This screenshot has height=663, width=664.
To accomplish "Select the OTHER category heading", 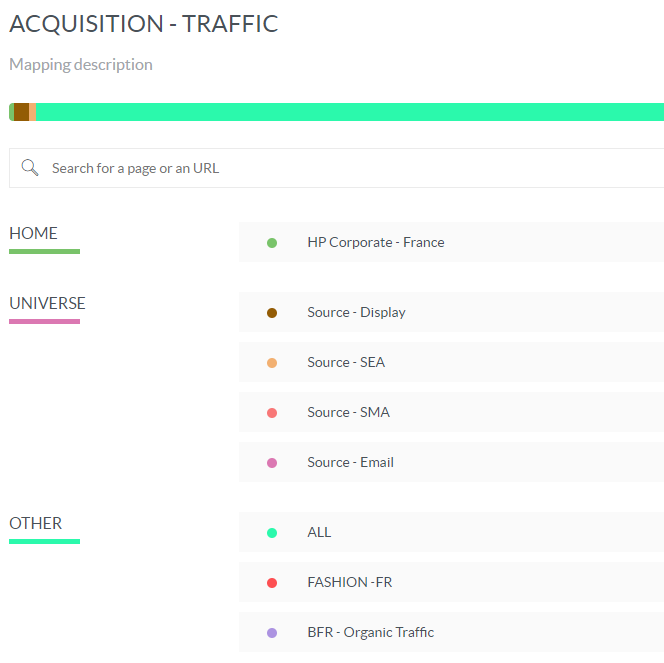I will (x=36, y=523).
